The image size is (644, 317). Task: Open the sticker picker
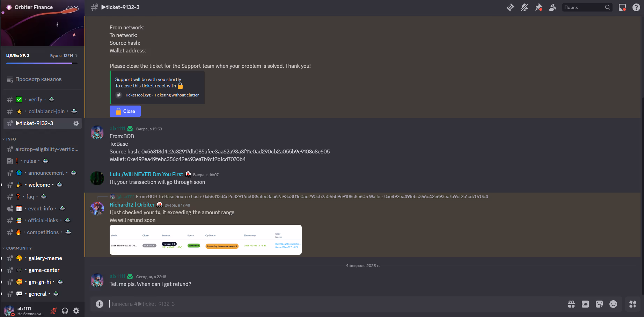pos(599,304)
